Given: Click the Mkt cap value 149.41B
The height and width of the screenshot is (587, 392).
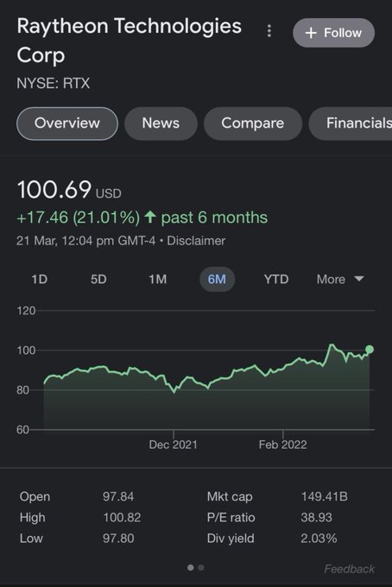Looking at the screenshot, I should pyautogui.click(x=325, y=496).
